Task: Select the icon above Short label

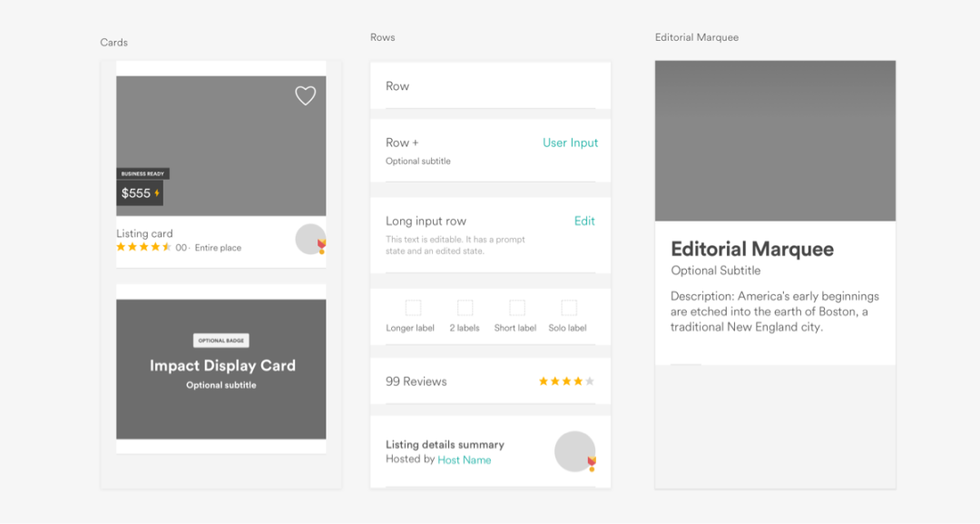Action: 517,308
